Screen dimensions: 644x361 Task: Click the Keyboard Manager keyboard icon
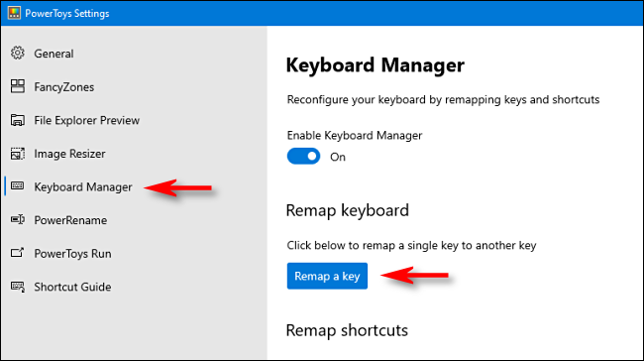[x=18, y=185]
